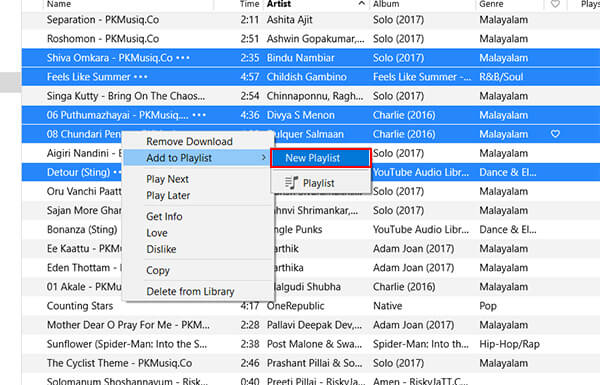Click artist Post Malone & Swa...
Image resolution: width=600 pixels, height=385 pixels.
pyautogui.click(x=314, y=344)
